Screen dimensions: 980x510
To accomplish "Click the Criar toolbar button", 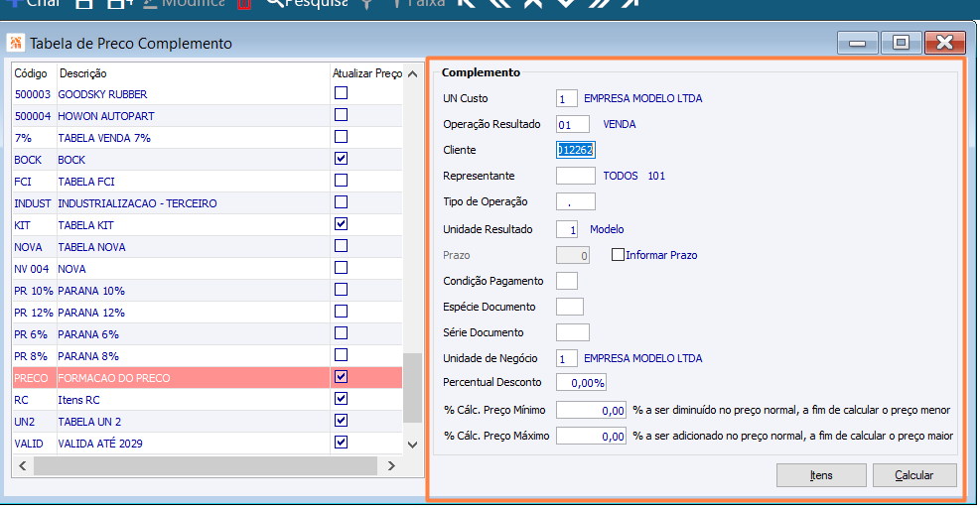I will pyautogui.click(x=33, y=3).
